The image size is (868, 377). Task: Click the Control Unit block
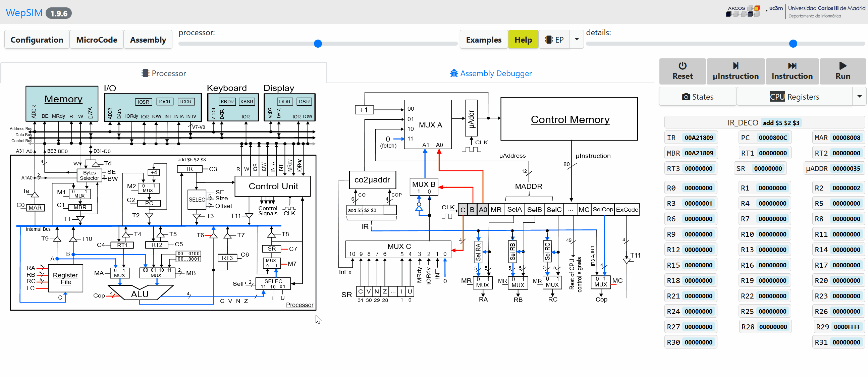pos(273,186)
